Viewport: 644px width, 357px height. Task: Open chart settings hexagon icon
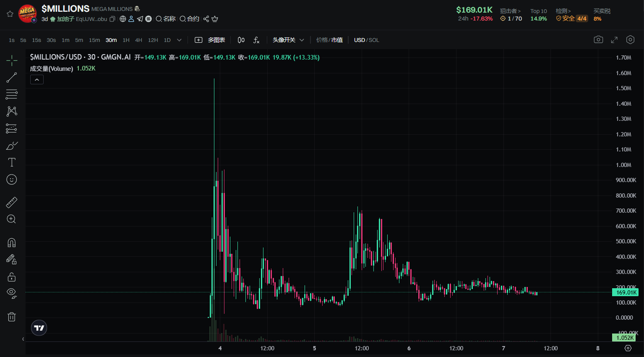630,39
